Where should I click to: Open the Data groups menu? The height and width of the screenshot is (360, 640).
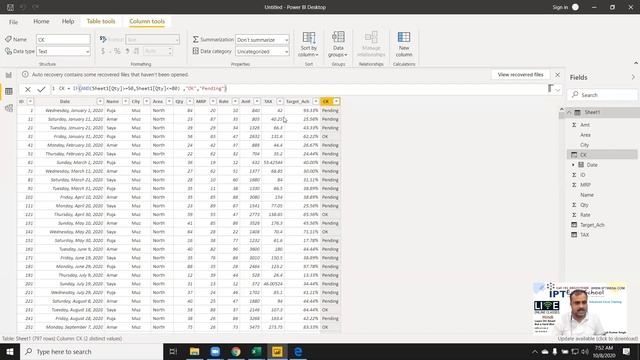click(338, 44)
